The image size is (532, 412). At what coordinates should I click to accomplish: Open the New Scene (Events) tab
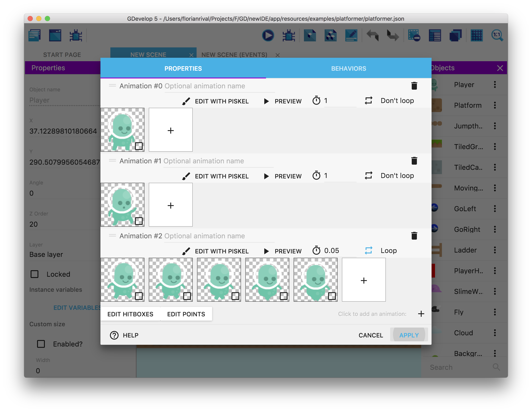234,55
